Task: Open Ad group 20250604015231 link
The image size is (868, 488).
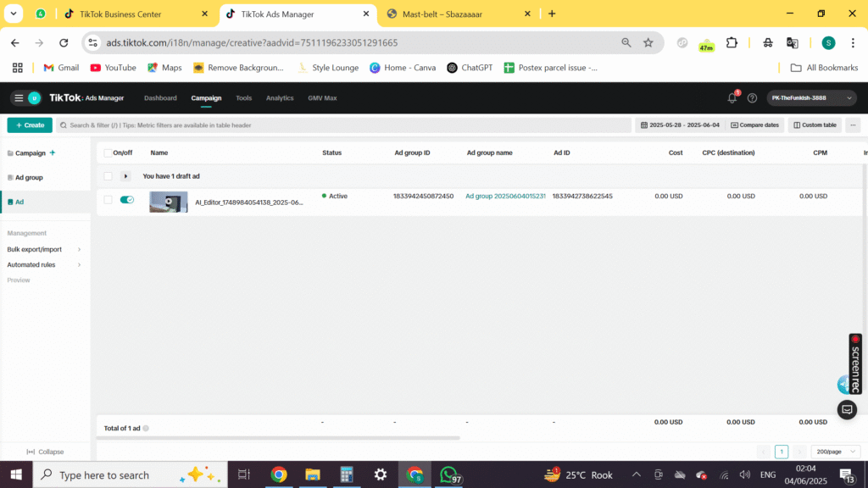Action: 505,197
